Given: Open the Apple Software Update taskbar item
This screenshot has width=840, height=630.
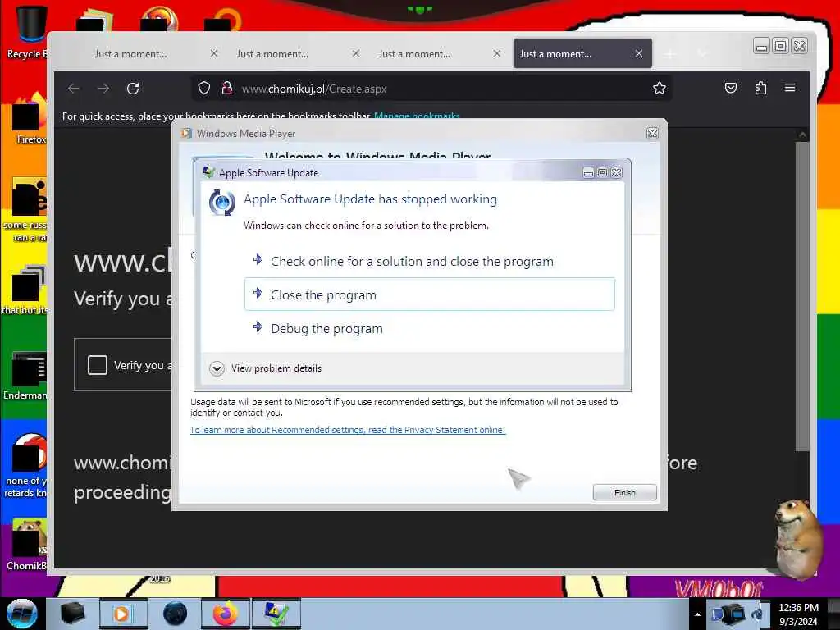Looking at the screenshot, I should [x=276, y=614].
